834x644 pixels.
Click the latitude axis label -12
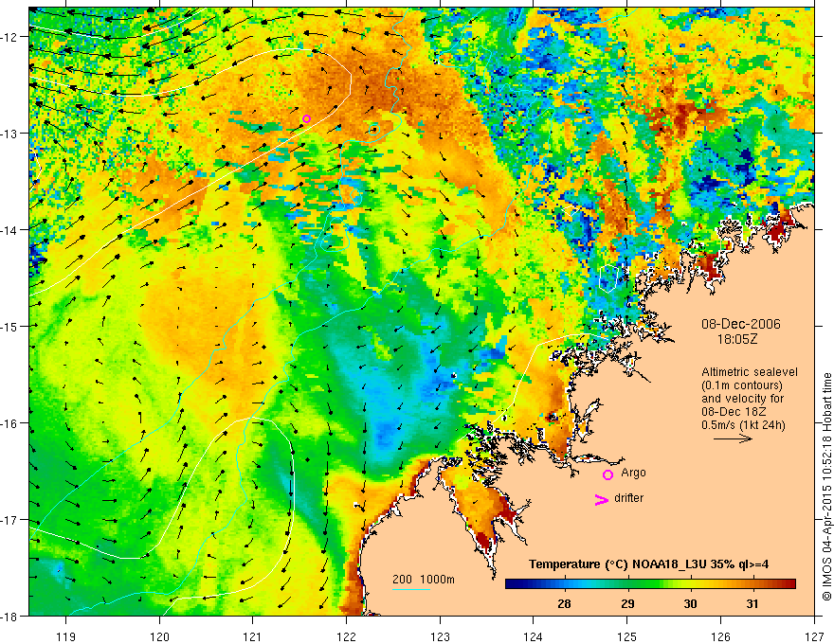[x=10, y=37]
